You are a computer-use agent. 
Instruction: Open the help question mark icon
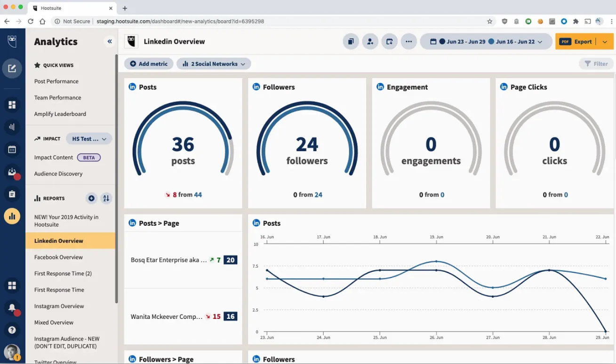[12, 330]
